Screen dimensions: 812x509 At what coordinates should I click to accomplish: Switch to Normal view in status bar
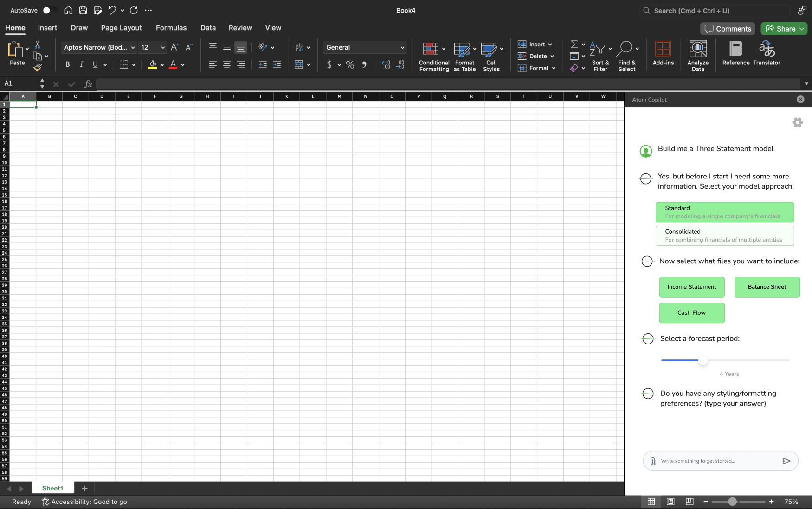pyautogui.click(x=651, y=502)
